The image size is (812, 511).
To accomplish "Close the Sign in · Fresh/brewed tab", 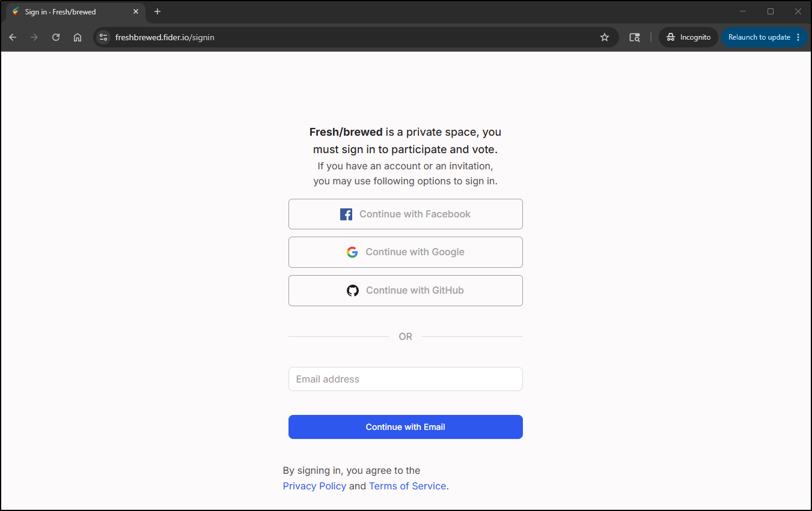I will point(136,11).
